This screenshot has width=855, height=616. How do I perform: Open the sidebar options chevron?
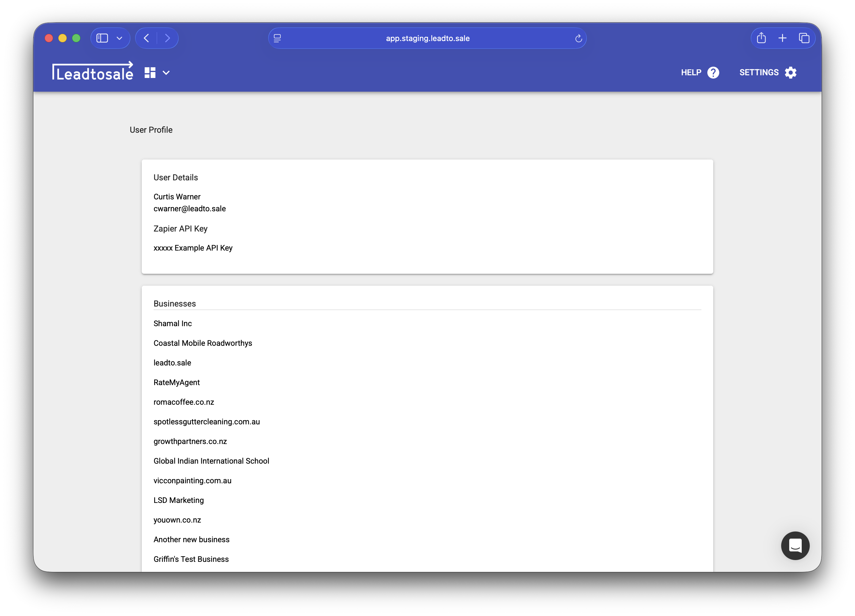tap(120, 38)
